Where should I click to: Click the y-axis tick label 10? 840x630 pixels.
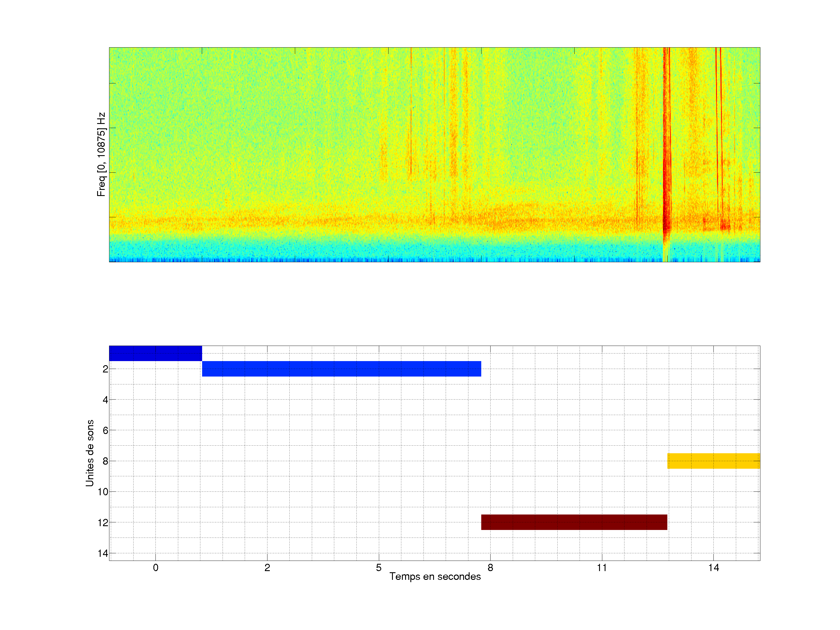103,492
